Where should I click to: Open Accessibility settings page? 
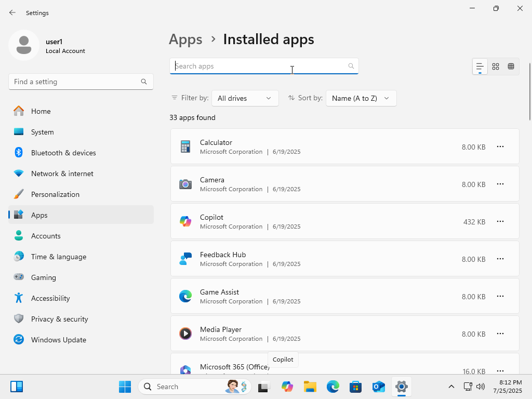tap(81, 298)
